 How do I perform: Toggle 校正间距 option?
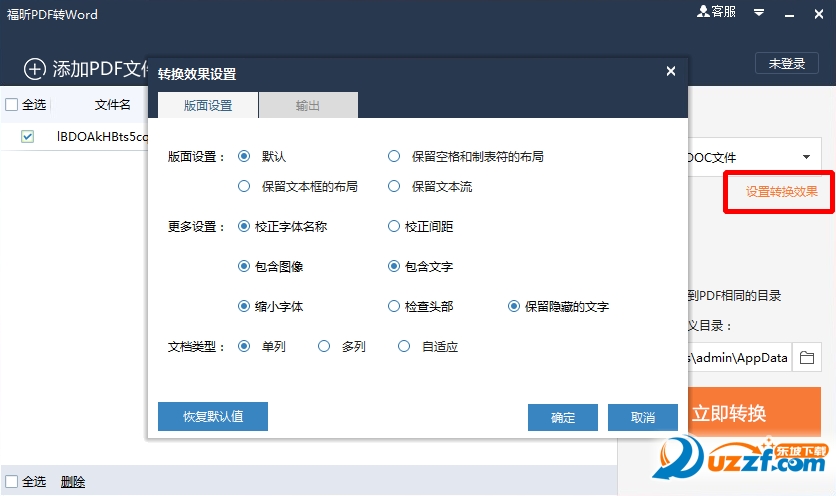click(x=394, y=226)
